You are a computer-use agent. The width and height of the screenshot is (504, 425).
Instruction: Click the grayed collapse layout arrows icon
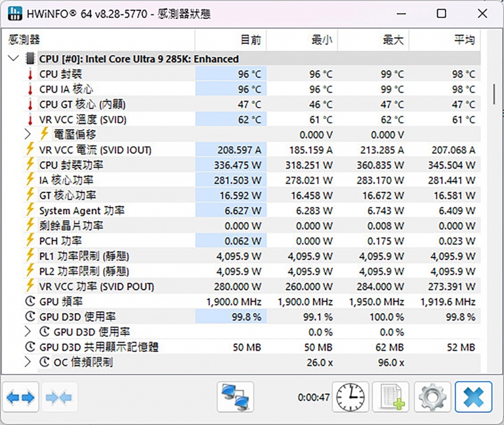coord(60,397)
